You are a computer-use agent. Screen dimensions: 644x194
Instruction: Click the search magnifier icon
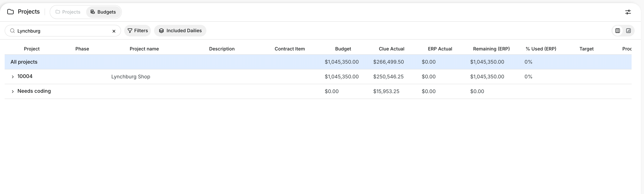coord(12,31)
